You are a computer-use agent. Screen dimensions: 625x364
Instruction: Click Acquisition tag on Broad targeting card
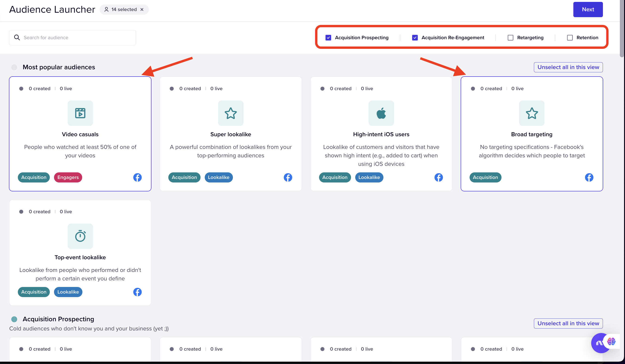(485, 177)
